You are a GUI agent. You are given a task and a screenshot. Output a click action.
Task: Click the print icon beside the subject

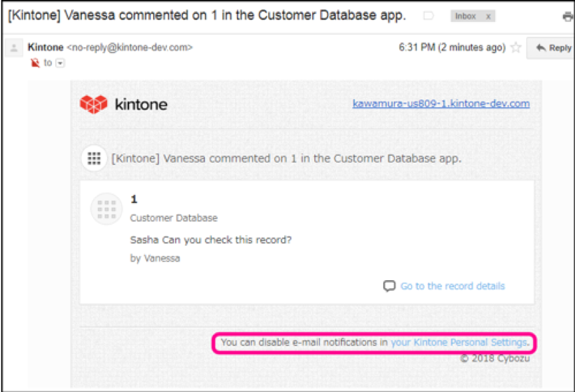[x=567, y=17]
